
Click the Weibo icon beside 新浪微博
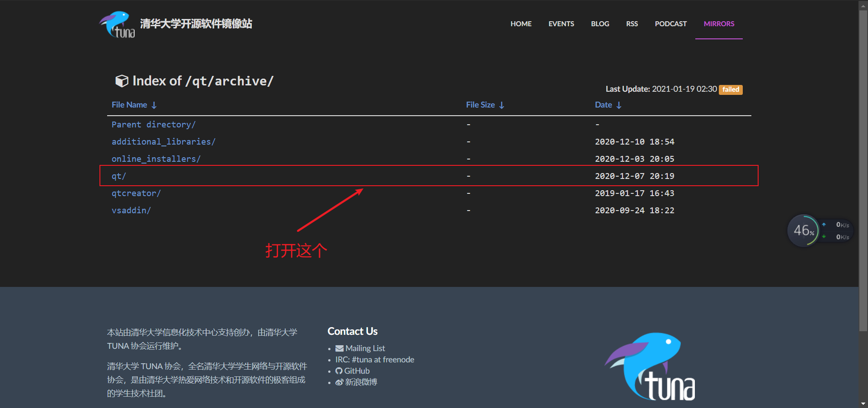[339, 382]
